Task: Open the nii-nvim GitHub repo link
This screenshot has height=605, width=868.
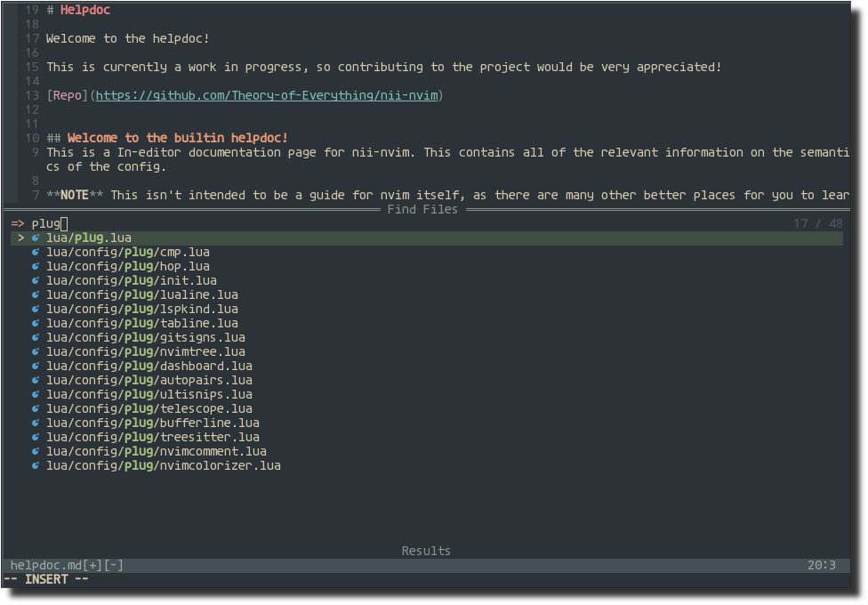Action: [x=267, y=96]
